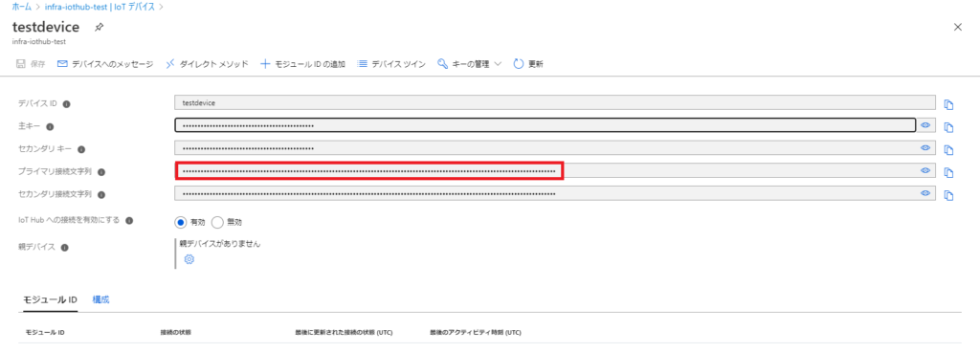Click the デバイス ID field
The width and height of the screenshot is (980, 353).
tap(555, 102)
